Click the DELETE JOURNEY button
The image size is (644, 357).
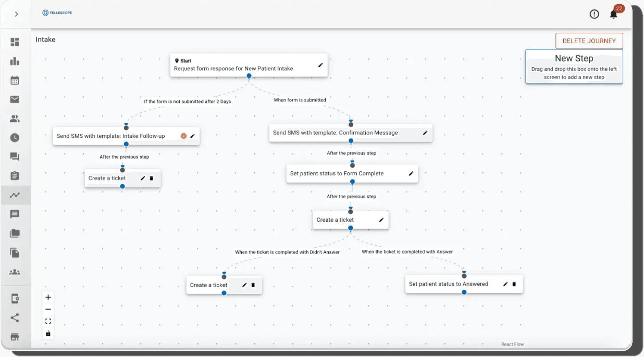589,41
